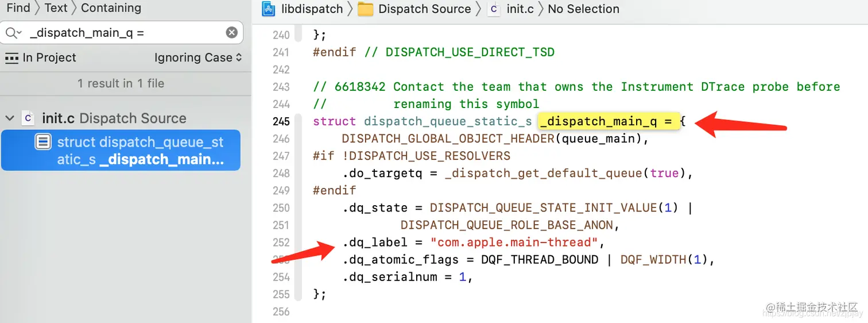Click line number 252 in the gutter
Image resolution: width=868 pixels, height=323 pixels.
(x=281, y=242)
